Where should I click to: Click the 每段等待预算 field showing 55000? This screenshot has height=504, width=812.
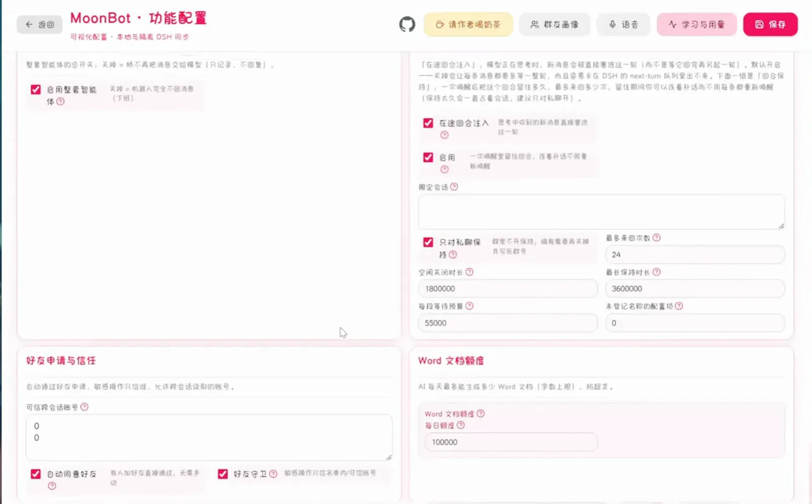tap(507, 323)
